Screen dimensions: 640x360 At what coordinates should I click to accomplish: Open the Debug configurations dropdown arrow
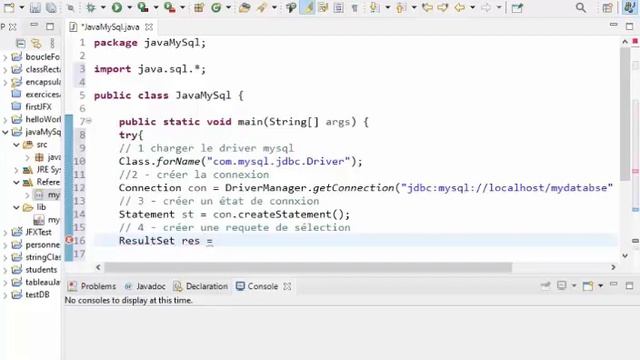(103, 8)
